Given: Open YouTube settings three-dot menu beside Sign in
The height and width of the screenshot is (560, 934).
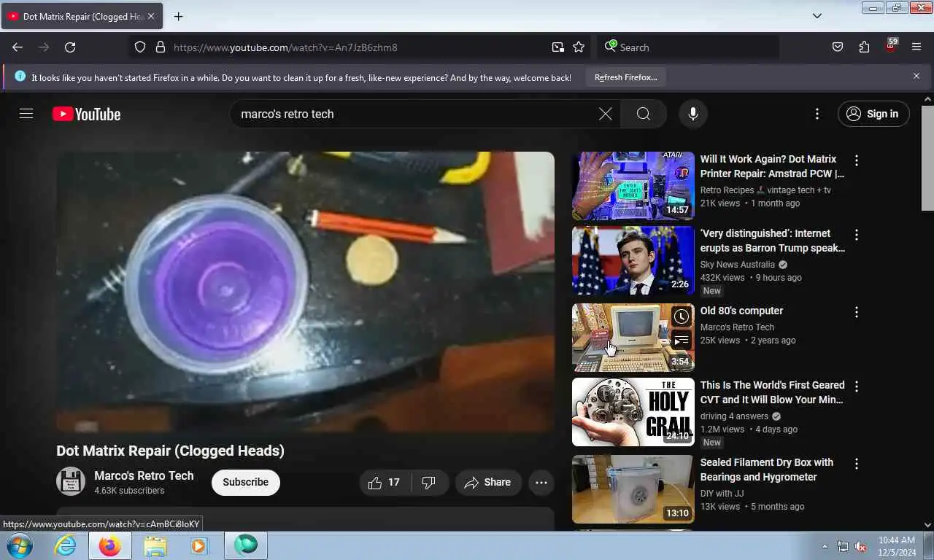Looking at the screenshot, I should 817,114.
